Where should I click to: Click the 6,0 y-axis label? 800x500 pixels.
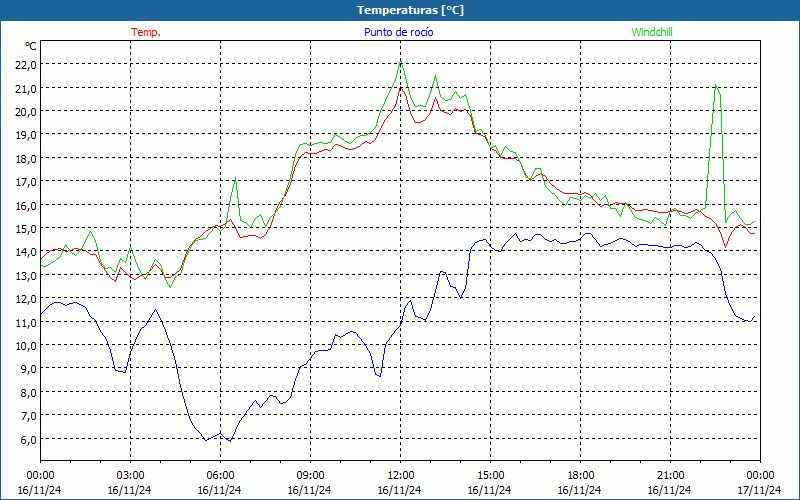point(28,439)
